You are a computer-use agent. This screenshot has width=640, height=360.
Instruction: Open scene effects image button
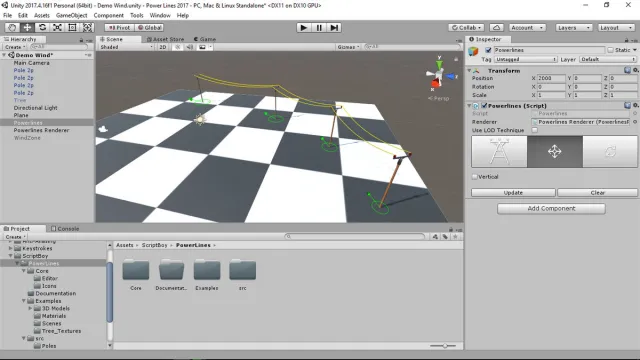click(x=202, y=47)
